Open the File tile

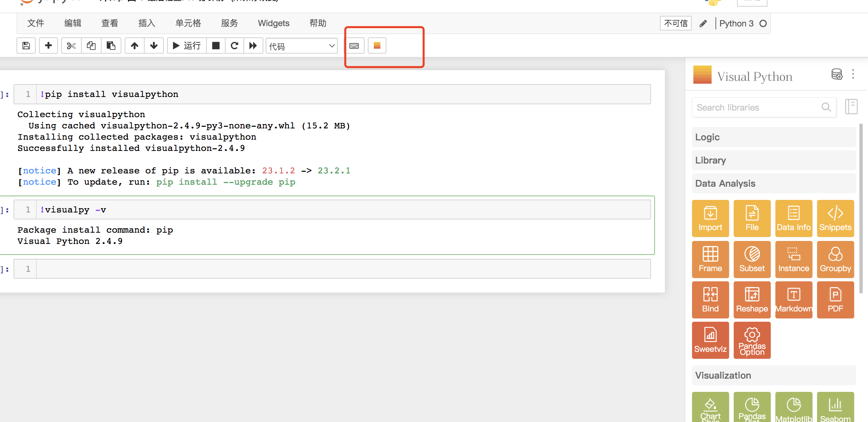click(752, 218)
